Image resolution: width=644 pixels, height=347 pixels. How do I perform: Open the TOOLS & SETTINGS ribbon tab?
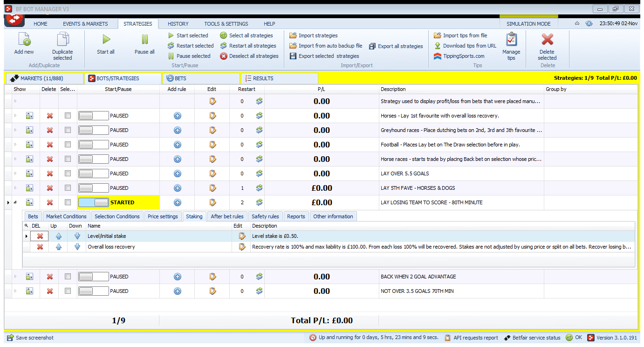click(x=226, y=24)
